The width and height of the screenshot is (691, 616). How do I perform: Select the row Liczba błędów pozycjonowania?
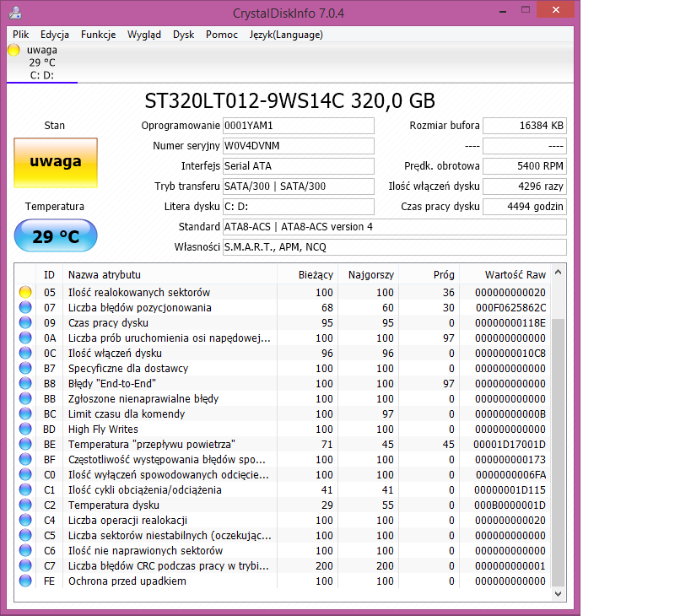coord(283,307)
